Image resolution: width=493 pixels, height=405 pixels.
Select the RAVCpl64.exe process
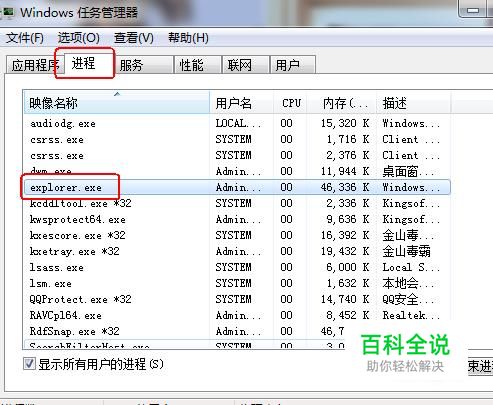click(x=237, y=315)
